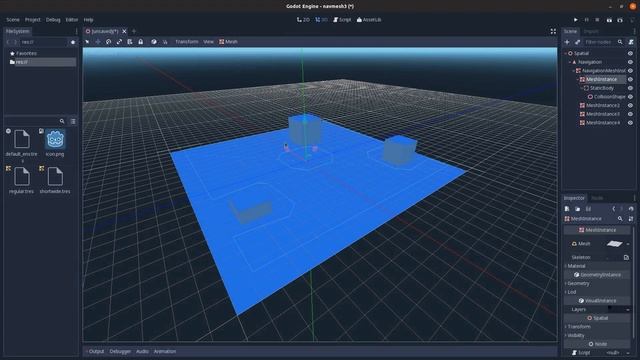Attach a script using Scene dock icon
Viewport: 640px width, 360px height.
631,42
